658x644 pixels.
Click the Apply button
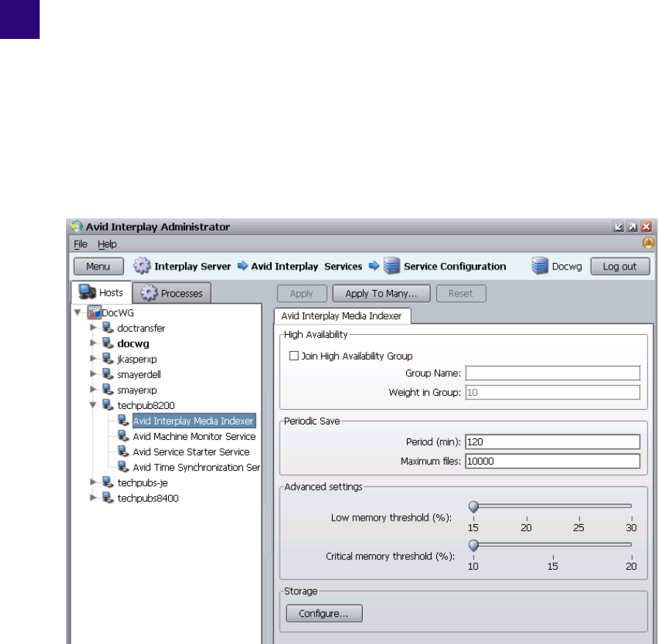pos(302,293)
